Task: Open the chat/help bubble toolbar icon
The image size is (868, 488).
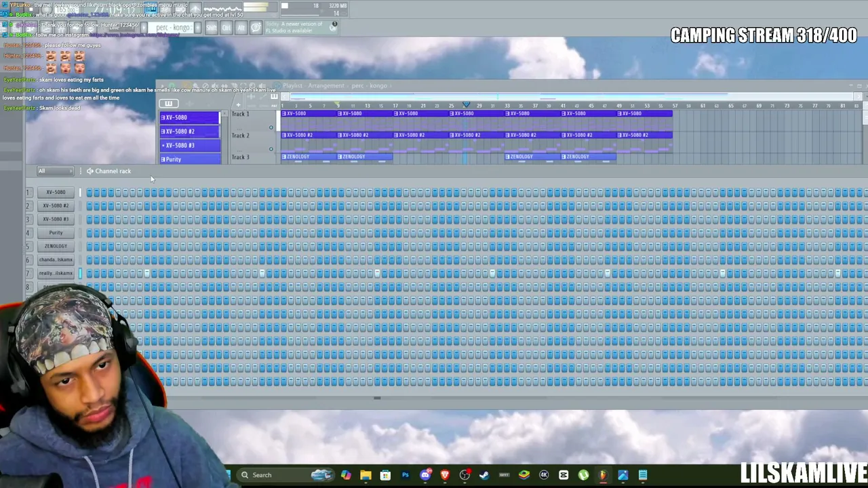Action: (256, 28)
